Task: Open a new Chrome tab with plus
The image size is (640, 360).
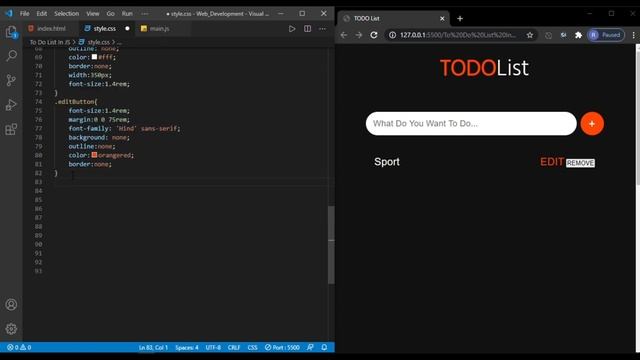Action: pos(460,18)
